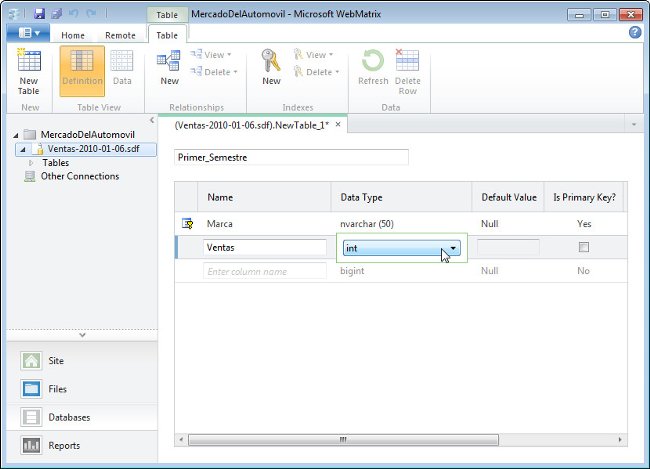Click the primary key icon beside Marca
Screen dimensions: 650x469
click(187, 224)
